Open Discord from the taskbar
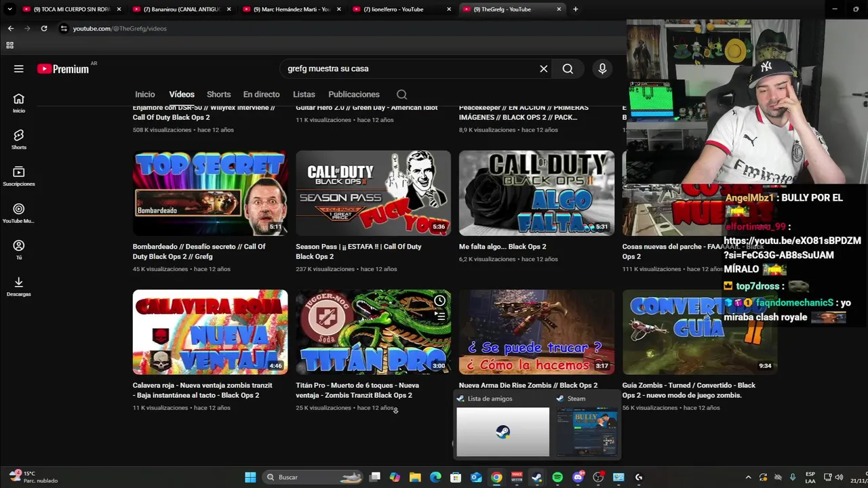Screen dimensions: 868x488 (x=578, y=477)
